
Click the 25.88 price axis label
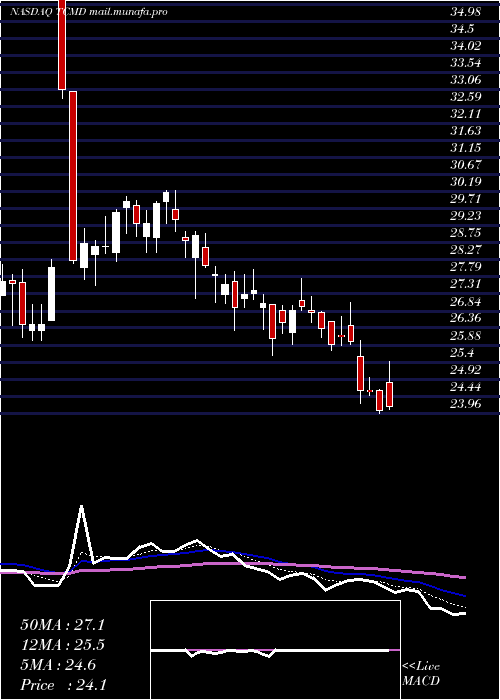point(466,335)
